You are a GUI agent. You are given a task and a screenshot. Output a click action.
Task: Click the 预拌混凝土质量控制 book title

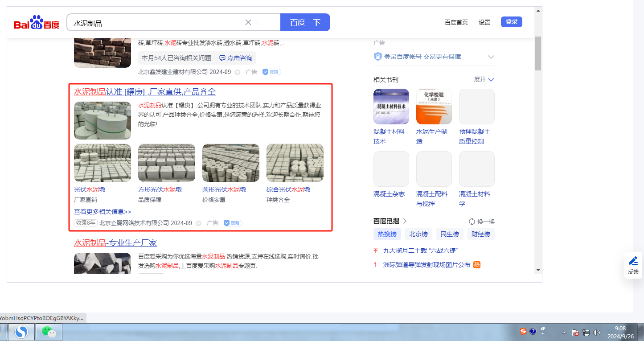coord(475,136)
